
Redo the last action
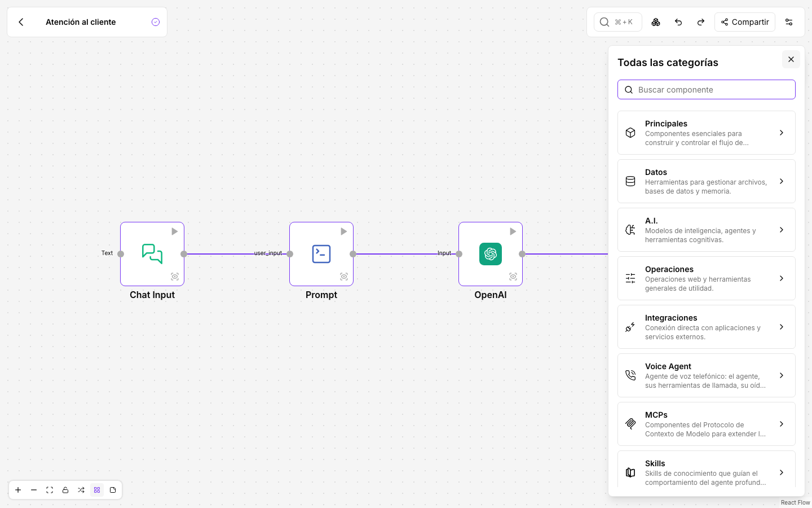701,22
